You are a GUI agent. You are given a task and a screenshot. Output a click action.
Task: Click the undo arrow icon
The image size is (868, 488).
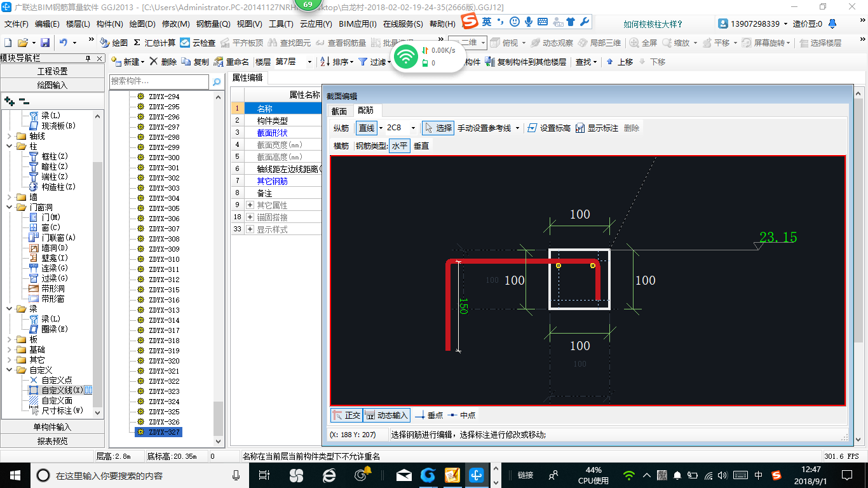pyautogui.click(x=64, y=43)
